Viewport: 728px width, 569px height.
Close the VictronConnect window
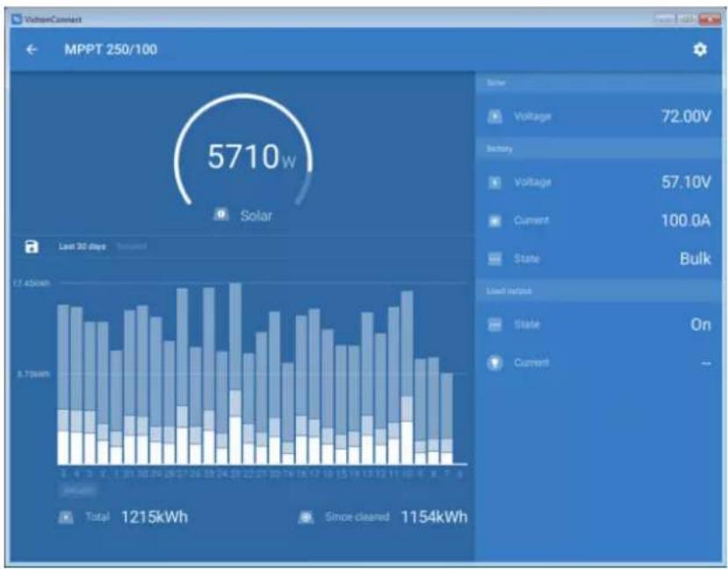click(709, 19)
